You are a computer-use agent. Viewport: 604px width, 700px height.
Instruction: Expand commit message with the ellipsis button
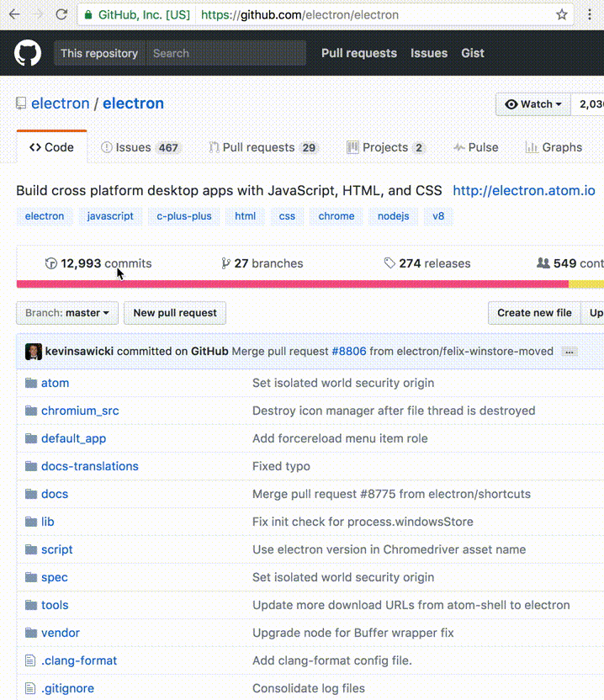(570, 352)
